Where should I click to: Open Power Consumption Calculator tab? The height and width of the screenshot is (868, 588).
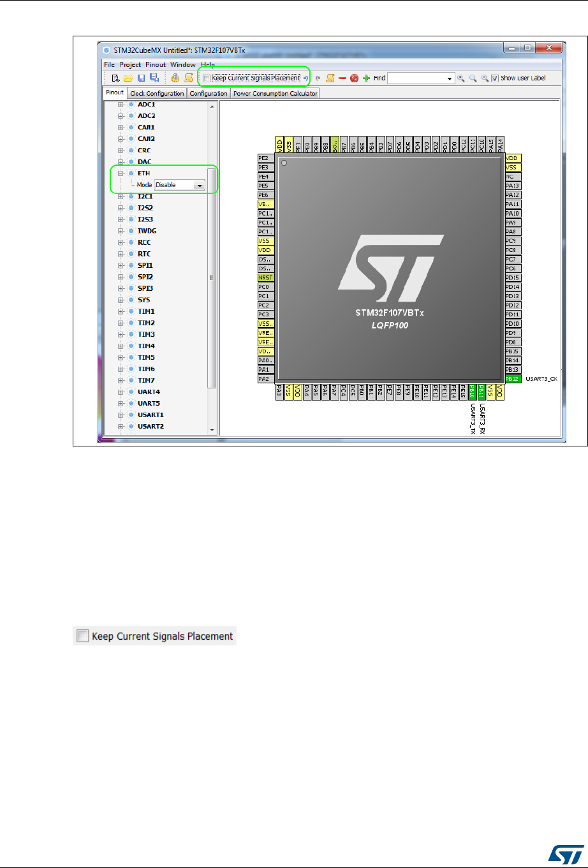point(275,94)
